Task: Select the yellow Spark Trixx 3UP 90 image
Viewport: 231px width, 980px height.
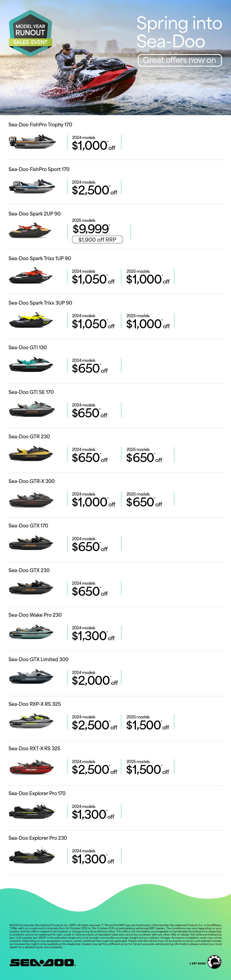Action: point(30,320)
